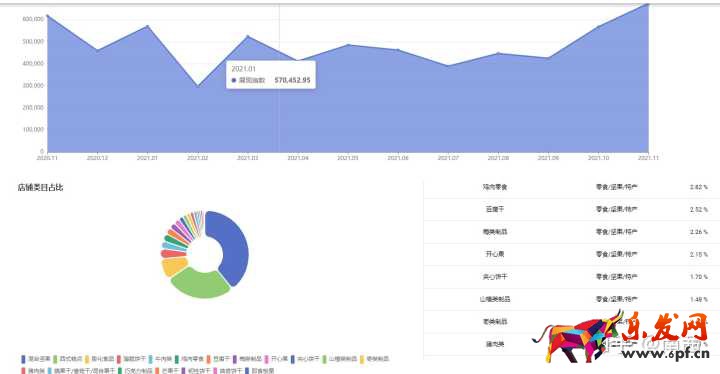
Task: Click the 2021.10 x-axis label
Action: [598, 158]
